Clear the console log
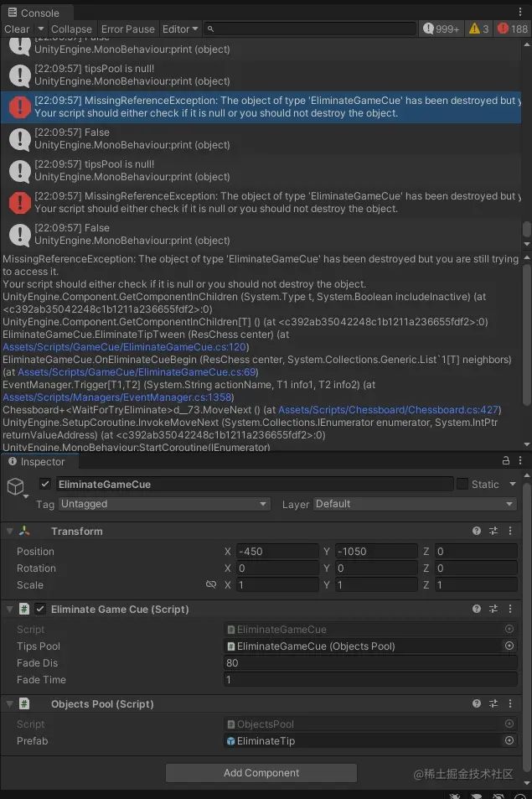This screenshot has width=532, height=799. 17,29
